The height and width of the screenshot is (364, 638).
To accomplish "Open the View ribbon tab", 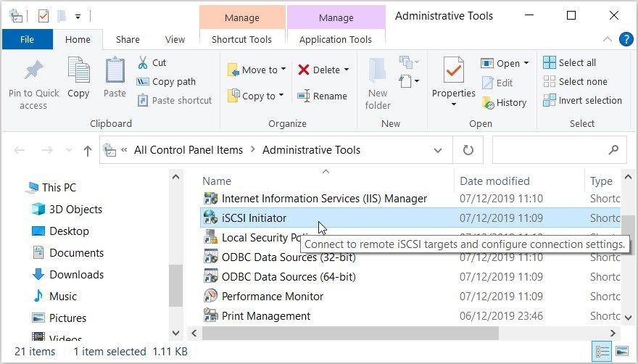I will 175,39.
